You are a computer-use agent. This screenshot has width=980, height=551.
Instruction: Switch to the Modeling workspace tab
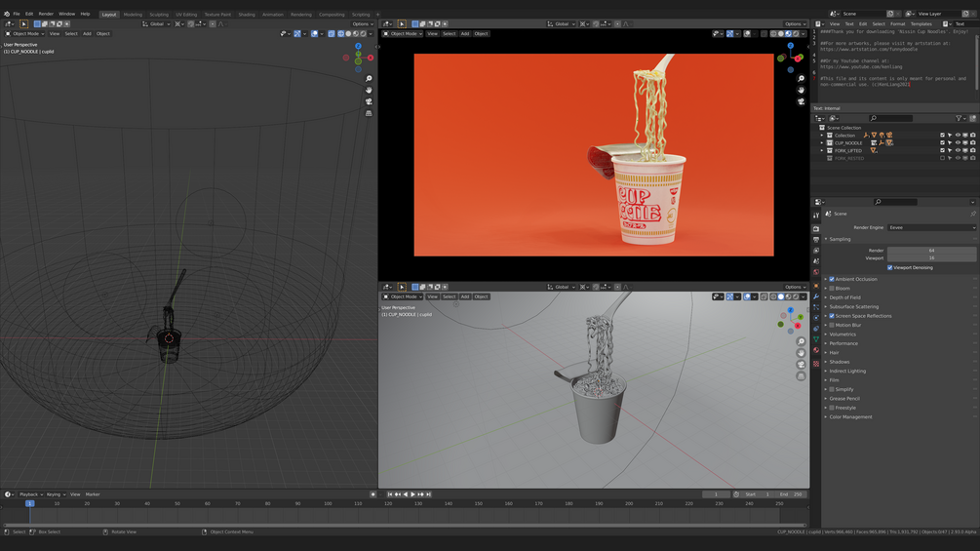pos(133,15)
